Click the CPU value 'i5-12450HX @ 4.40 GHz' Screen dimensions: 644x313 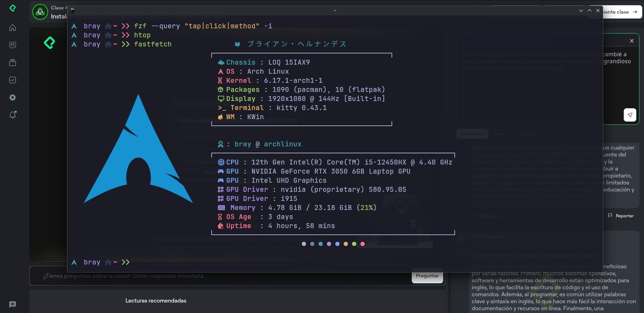pyautogui.click(x=408, y=162)
